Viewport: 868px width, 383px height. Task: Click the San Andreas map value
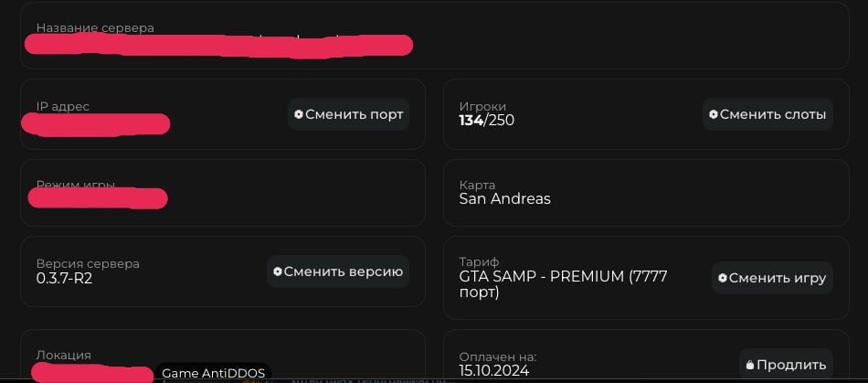pos(504,198)
